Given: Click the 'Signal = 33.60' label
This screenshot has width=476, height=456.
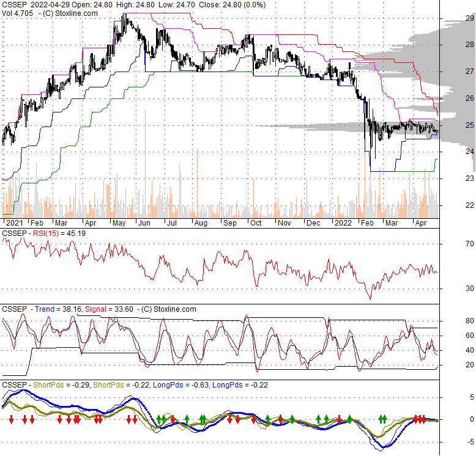Looking at the screenshot, I should tap(109, 309).
